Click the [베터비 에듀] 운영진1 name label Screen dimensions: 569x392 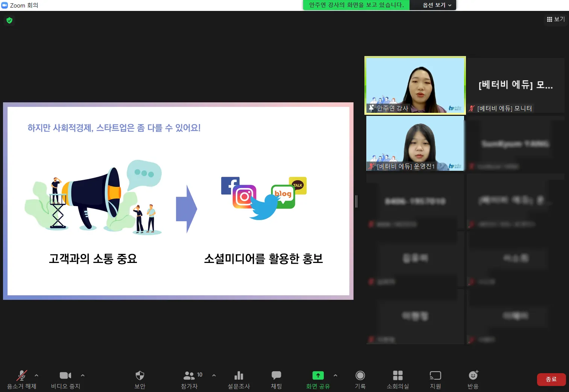[406, 166]
